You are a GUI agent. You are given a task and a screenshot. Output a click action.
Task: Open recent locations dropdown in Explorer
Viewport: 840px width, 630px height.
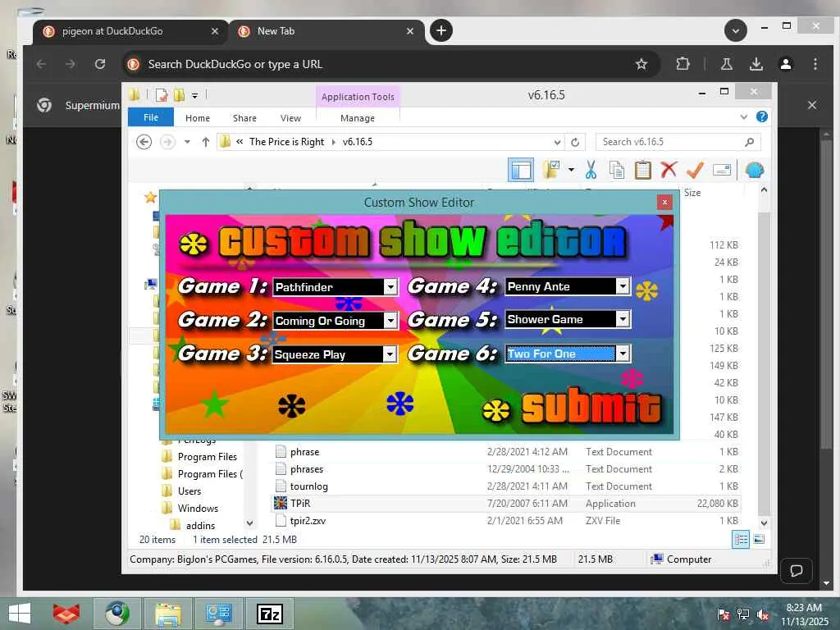(x=187, y=142)
